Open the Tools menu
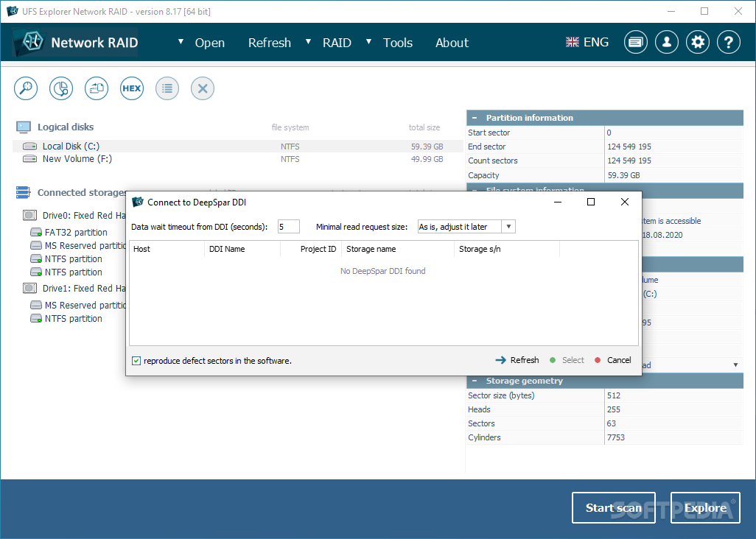 398,43
